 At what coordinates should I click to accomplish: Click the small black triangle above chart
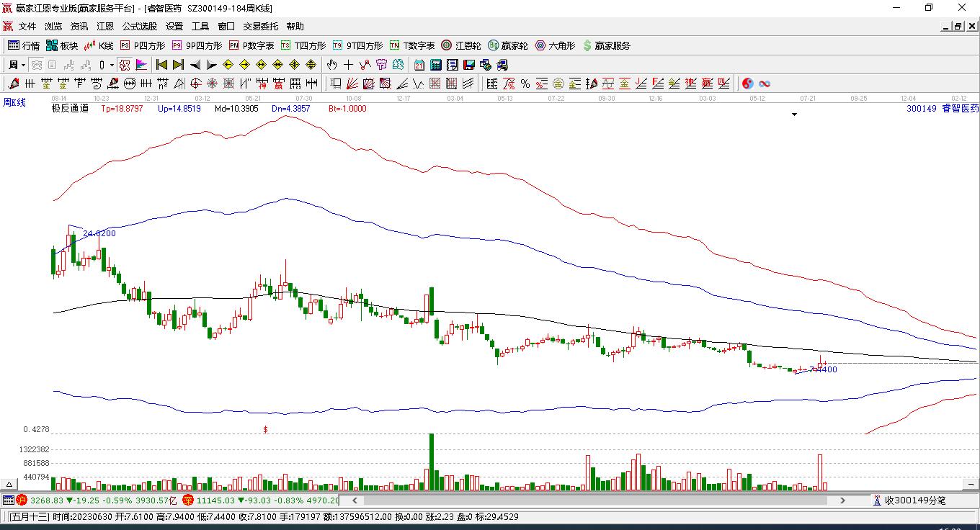point(795,114)
